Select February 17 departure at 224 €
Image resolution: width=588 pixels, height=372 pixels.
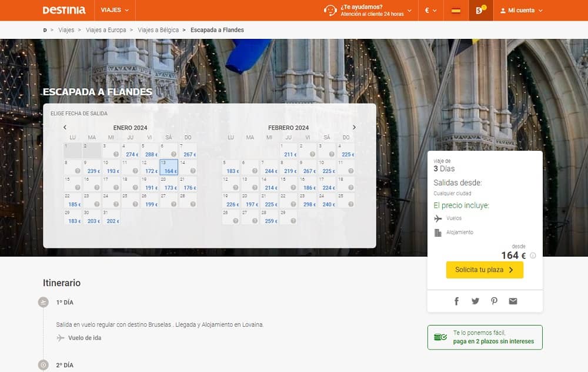point(327,184)
